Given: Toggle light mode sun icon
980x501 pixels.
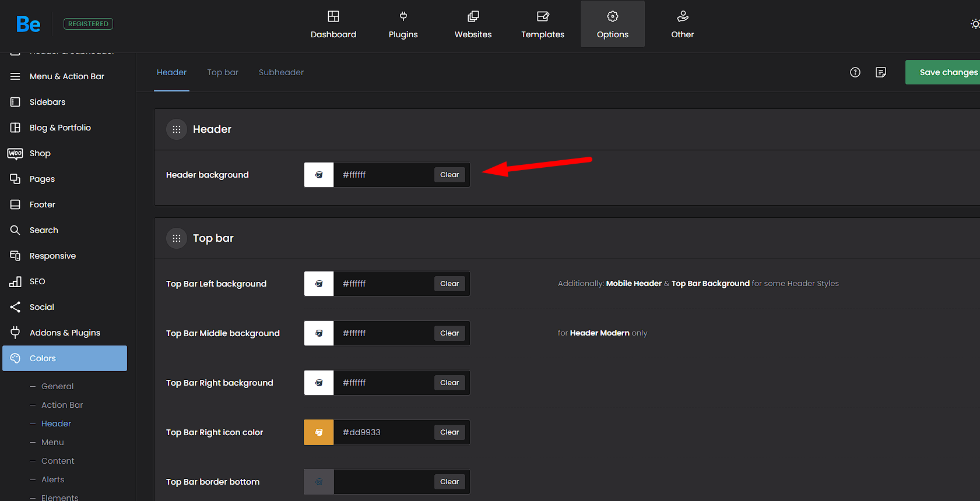Looking at the screenshot, I should tap(975, 24).
